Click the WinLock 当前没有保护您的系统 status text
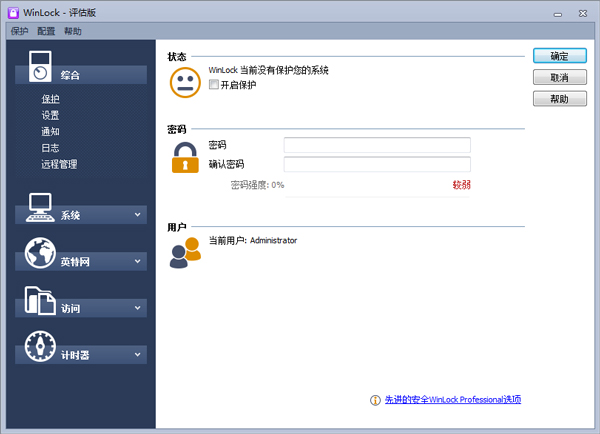Screen dimensions: 600x434 tap(268, 70)
